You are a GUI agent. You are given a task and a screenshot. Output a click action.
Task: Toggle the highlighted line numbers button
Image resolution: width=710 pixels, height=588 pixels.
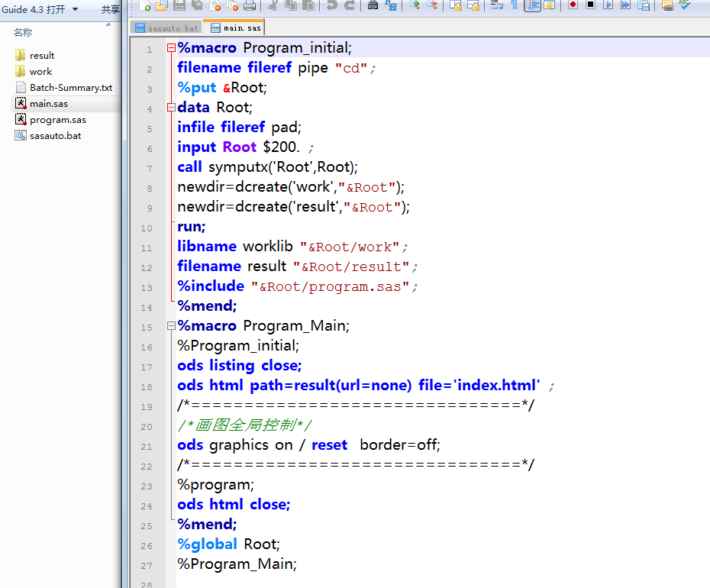[533, 5]
